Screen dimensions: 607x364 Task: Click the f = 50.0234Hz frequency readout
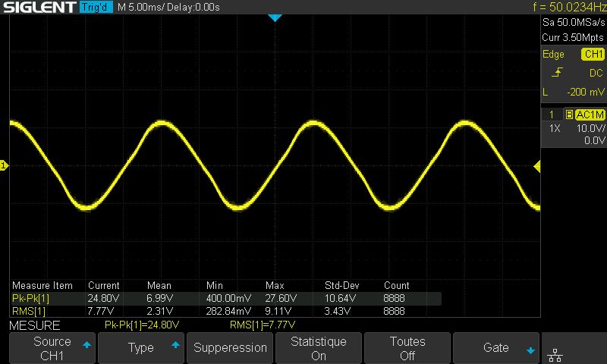click(570, 7)
